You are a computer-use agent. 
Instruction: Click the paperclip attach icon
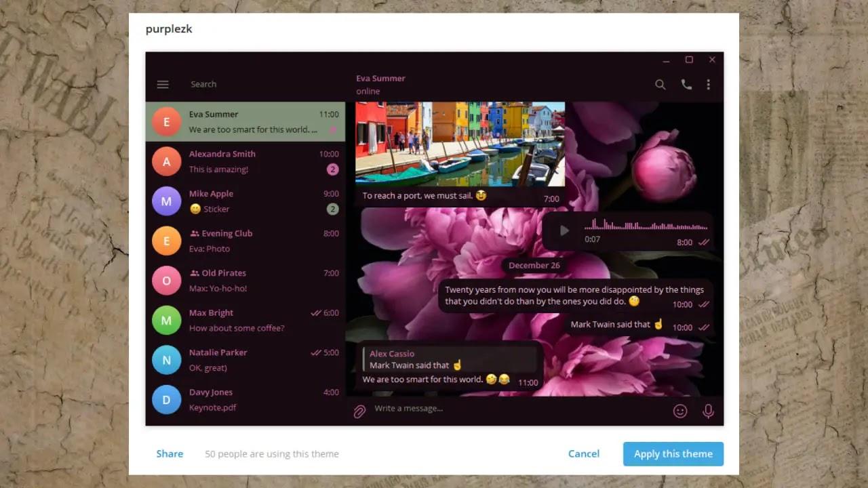(359, 411)
